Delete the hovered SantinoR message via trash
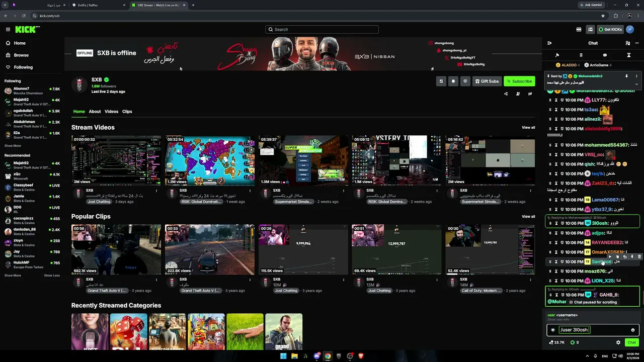 click(639, 257)
